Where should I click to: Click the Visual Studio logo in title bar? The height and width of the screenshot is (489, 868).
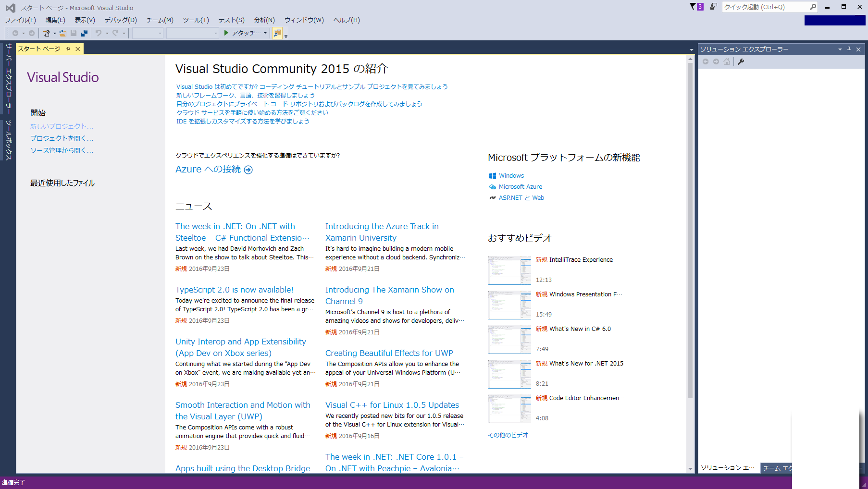[x=10, y=8]
